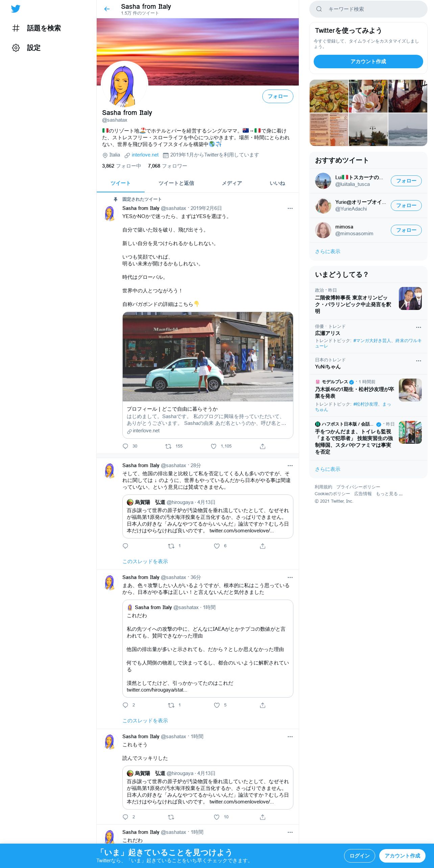Open more options on the bottom これだわ tweet
Viewport: 434px width, 868px height.
point(290,832)
